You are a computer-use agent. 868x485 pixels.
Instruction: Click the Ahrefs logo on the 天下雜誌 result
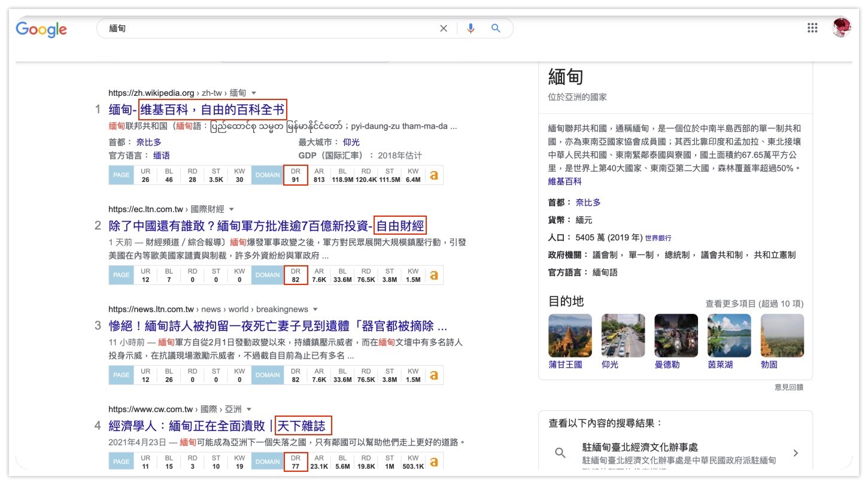[x=435, y=461]
